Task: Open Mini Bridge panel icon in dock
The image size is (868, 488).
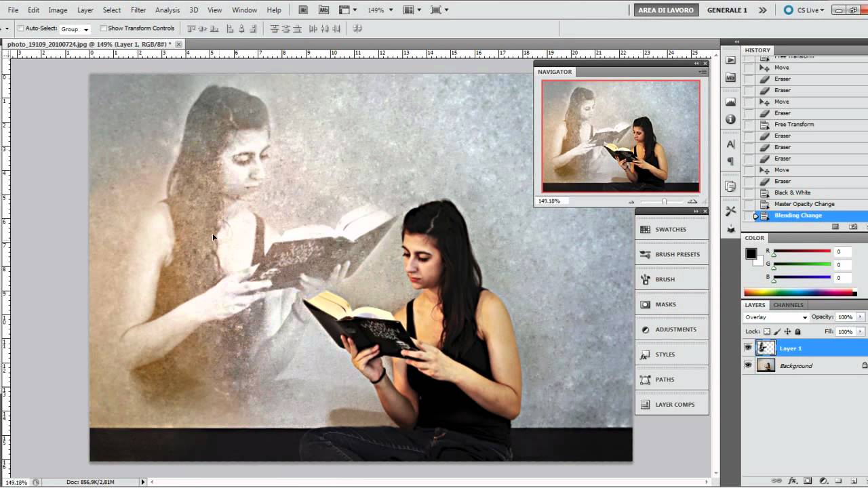Action: tap(730, 78)
